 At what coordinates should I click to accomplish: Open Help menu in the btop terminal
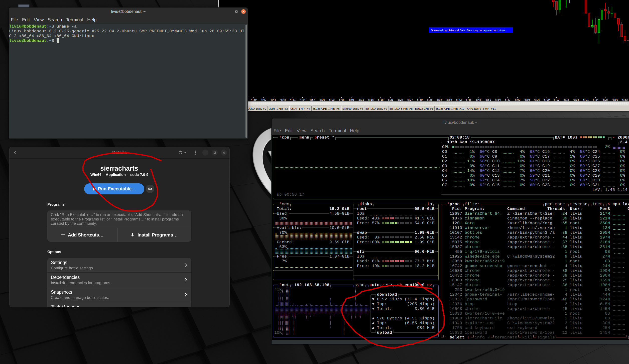(x=354, y=131)
